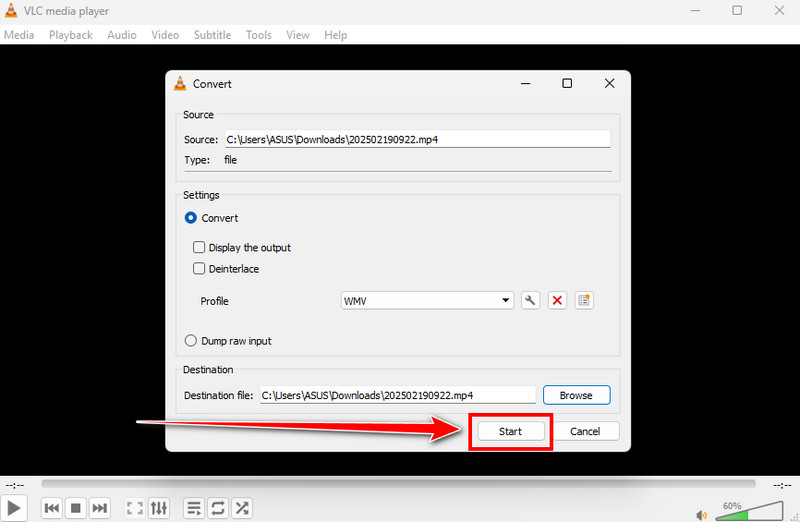The height and width of the screenshot is (522, 800).
Task: Enable Display the output checkbox
Action: click(199, 247)
